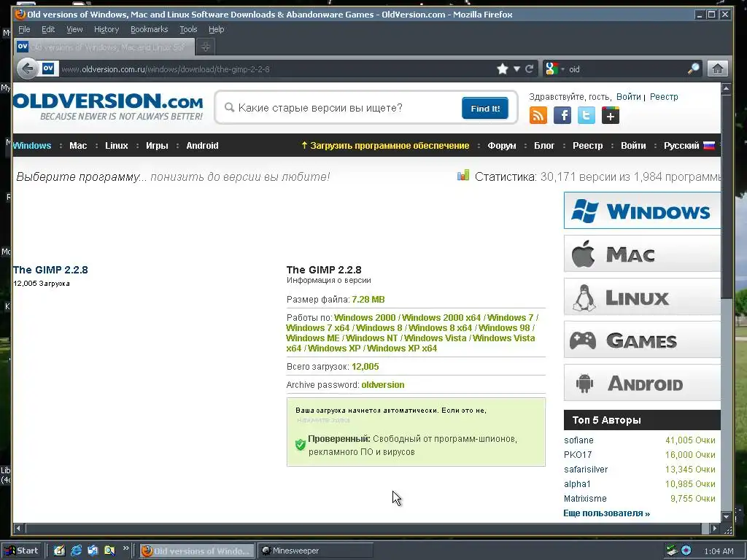Click the browser search box text
Image resolution: width=747 pixels, height=560 pixels.
coord(626,69)
